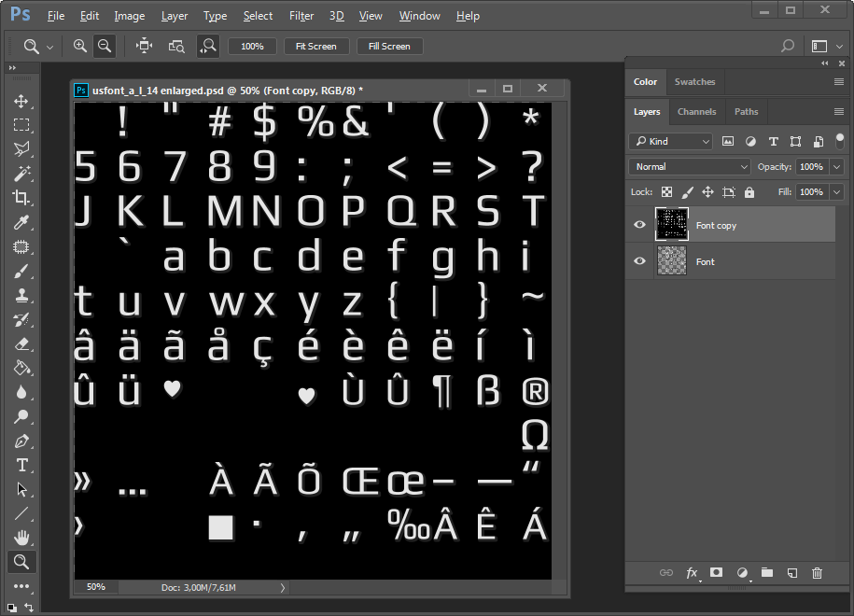Viewport: 854px width, 616px height.
Task: Toggle pixel layer filter
Action: (x=728, y=142)
